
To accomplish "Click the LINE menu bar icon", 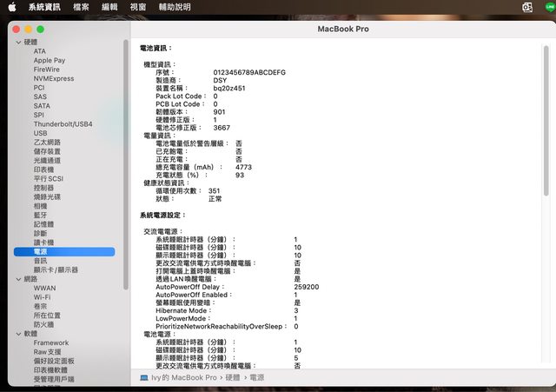I will [550, 7].
